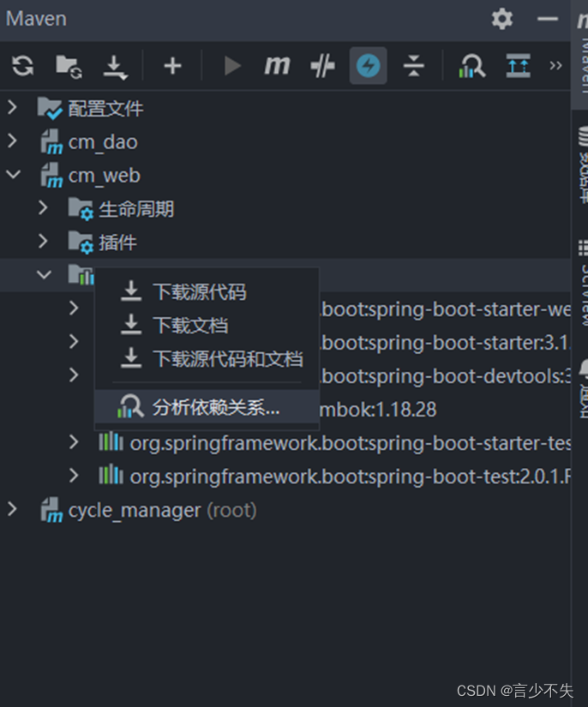Open the Maven sidebar tab

point(582,54)
